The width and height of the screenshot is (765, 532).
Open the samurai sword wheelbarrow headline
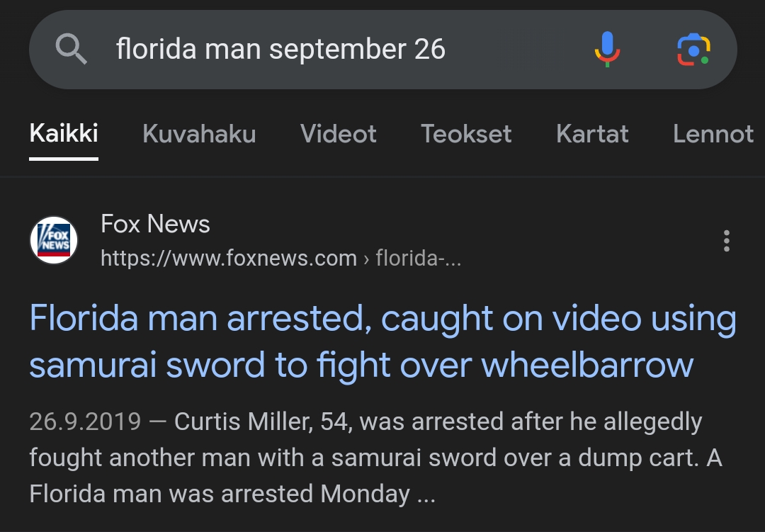pyautogui.click(x=382, y=342)
